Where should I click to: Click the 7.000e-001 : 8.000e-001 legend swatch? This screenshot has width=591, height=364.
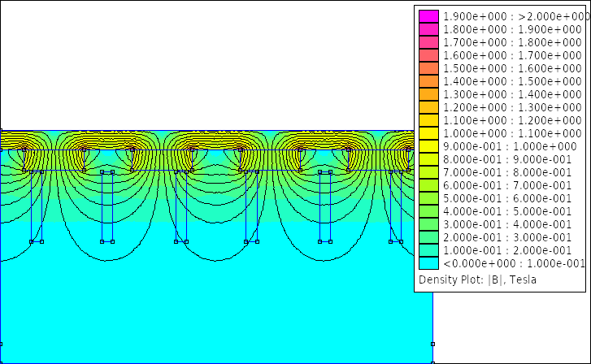tap(428, 172)
